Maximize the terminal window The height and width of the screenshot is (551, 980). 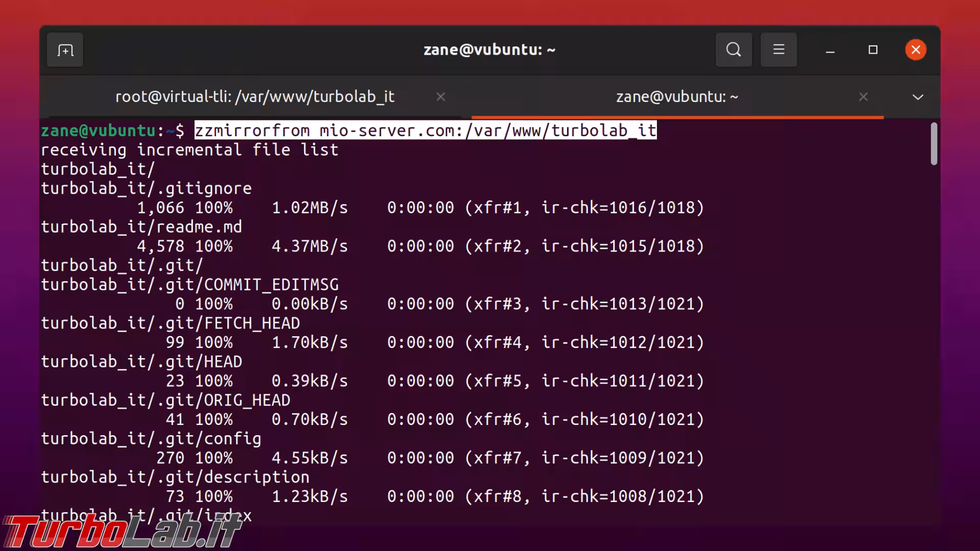coord(873,50)
